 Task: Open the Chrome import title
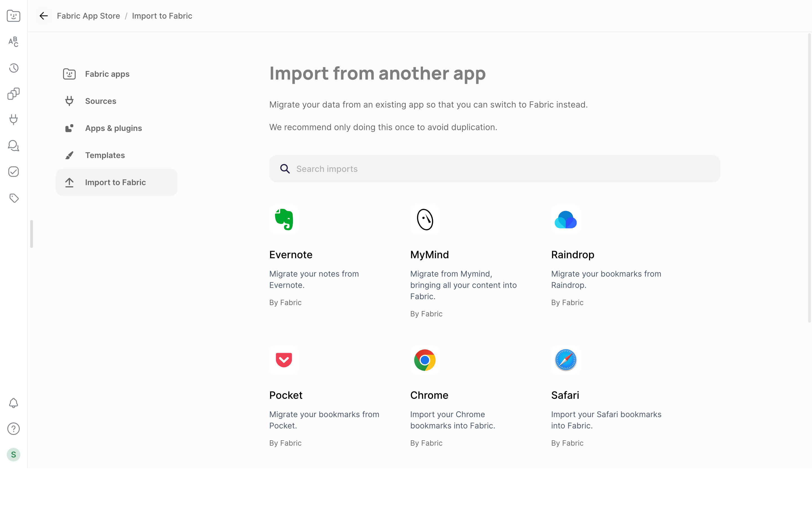click(429, 395)
